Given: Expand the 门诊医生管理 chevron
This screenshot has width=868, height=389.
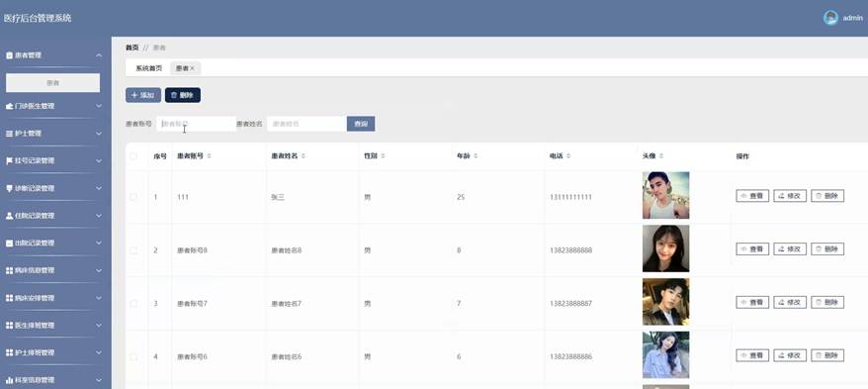Looking at the screenshot, I should tap(99, 106).
